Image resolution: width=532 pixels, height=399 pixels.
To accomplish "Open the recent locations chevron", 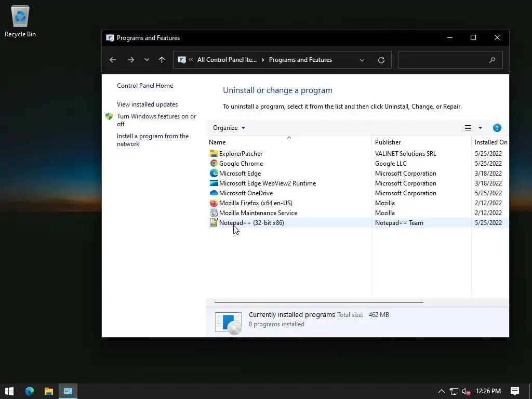I will point(147,60).
